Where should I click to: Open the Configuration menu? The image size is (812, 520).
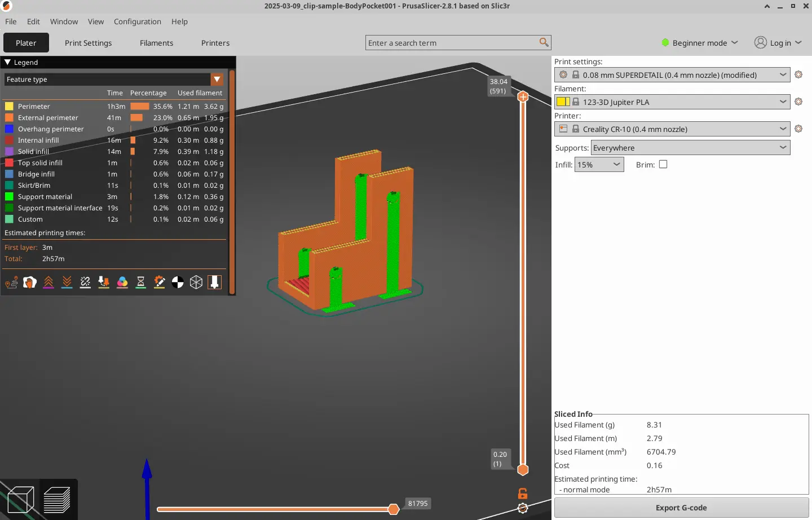(x=137, y=21)
